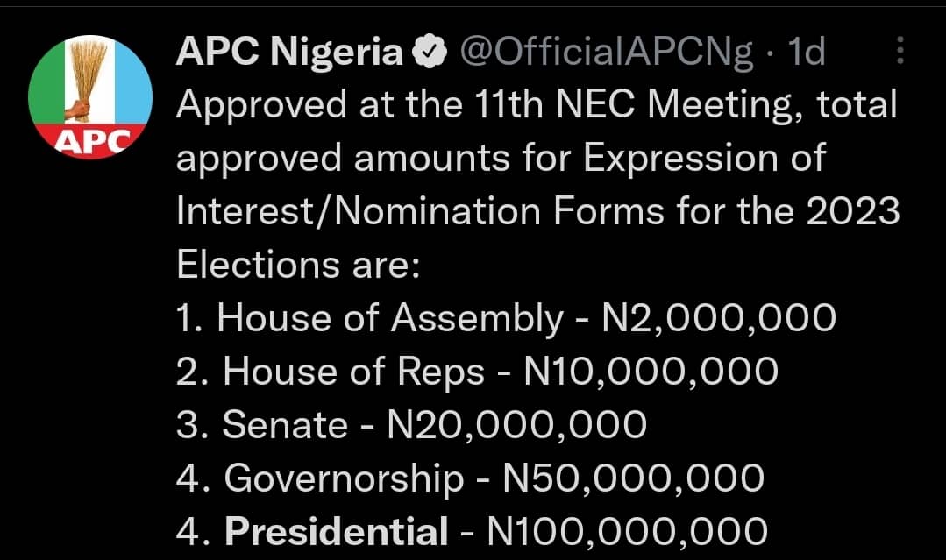946x560 pixels.
Task: Click the red APC label on the logo
Action: (92, 141)
